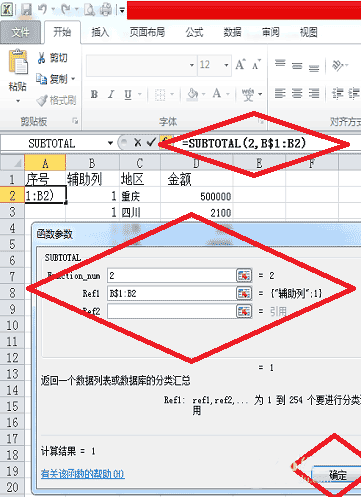The height and width of the screenshot is (497, 361).
Task: Open the 复制 (Copy) dropdown arrow
Action: pyautogui.click(x=73, y=79)
